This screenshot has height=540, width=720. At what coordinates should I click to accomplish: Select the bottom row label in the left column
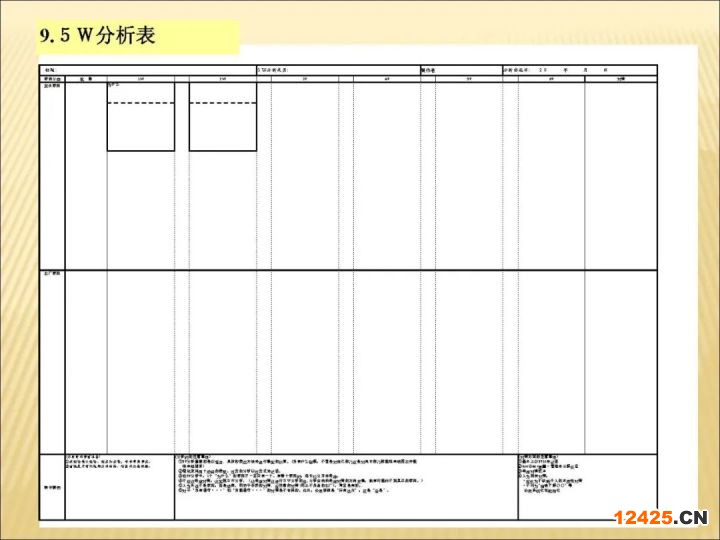click(52, 487)
